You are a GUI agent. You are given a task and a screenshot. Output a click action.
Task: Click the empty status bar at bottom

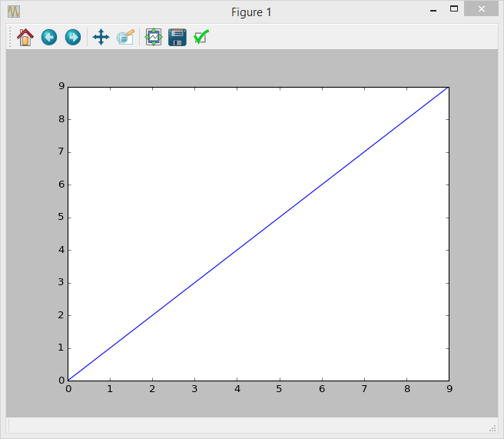click(246, 426)
